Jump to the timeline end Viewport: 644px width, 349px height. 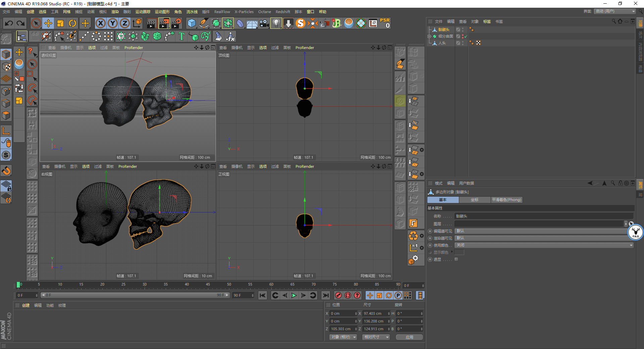[325, 295]
